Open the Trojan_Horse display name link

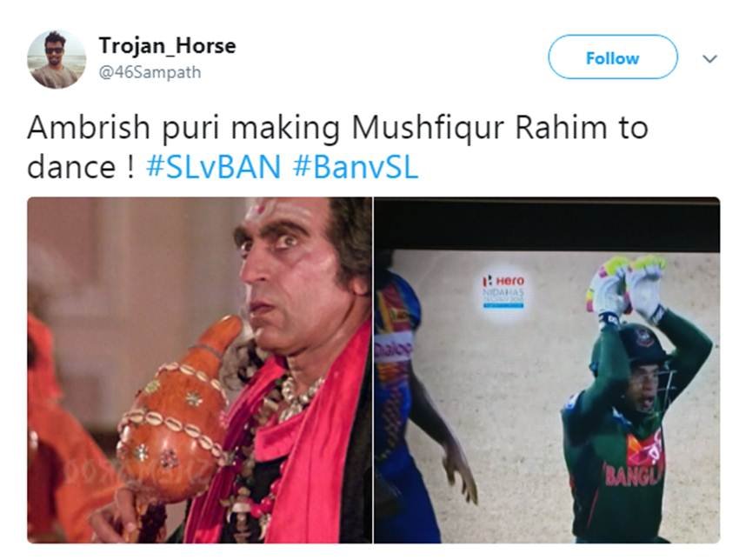coord(167,46)
